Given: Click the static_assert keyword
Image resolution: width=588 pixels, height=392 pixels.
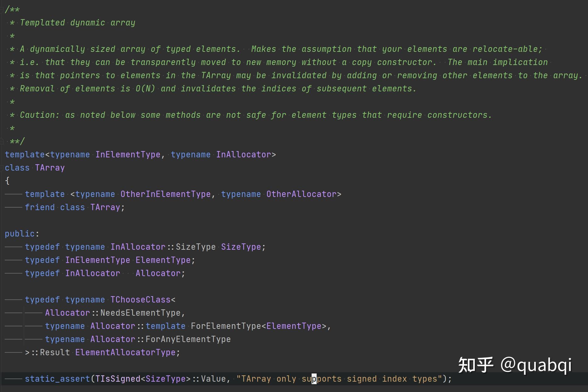Looking at the screenshot, I should pyautogui.click(x=57, y=379).
